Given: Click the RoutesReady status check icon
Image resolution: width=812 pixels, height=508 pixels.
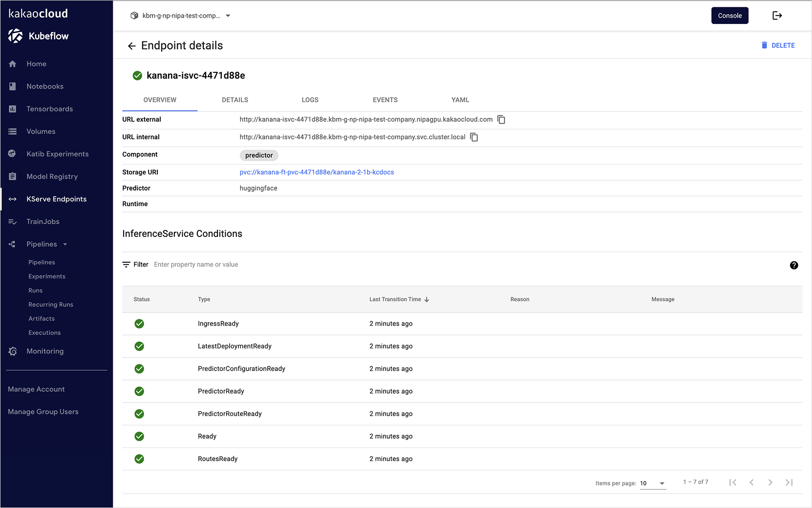Looking at the screenshot, I should click(139, 459).
